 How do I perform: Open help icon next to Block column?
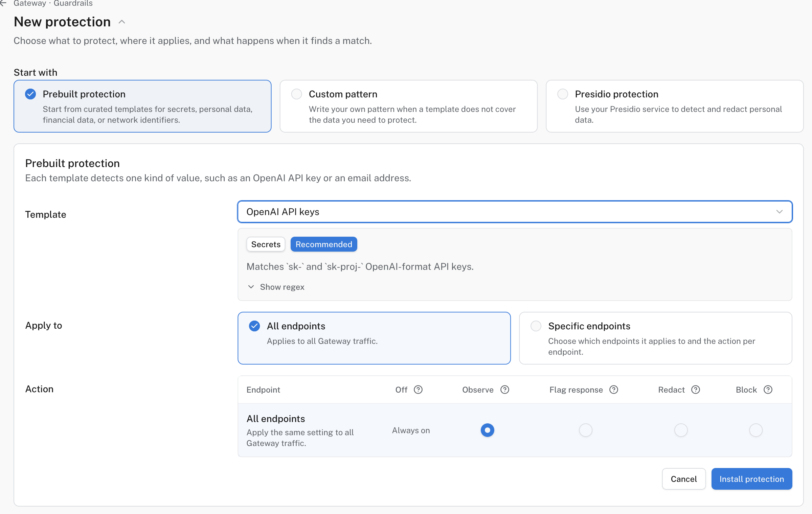point(768,390)
